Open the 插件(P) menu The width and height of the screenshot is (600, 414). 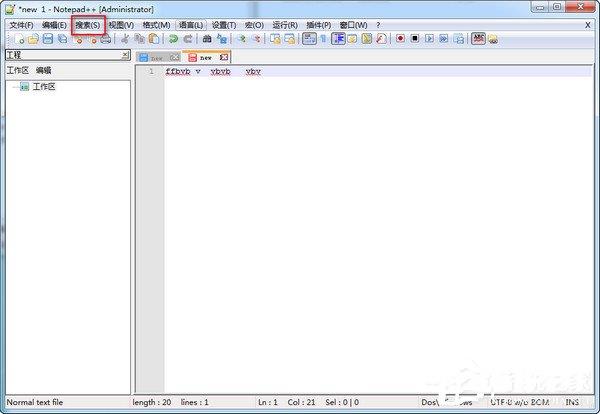point(318,25)
